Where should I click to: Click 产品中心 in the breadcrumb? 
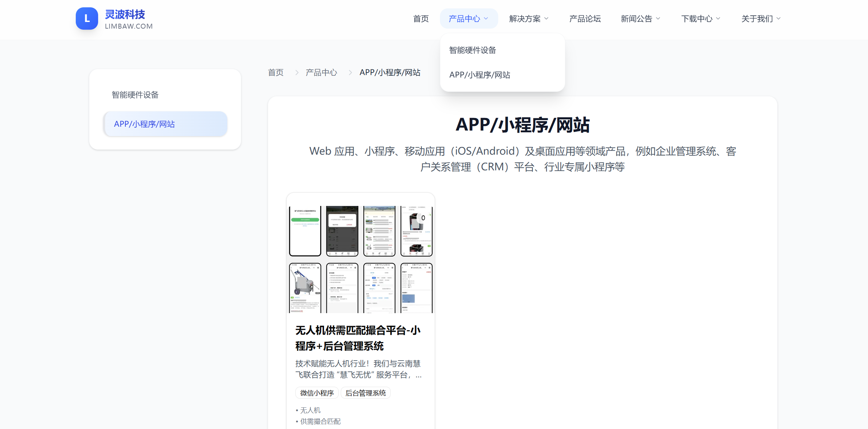point(321,73)
